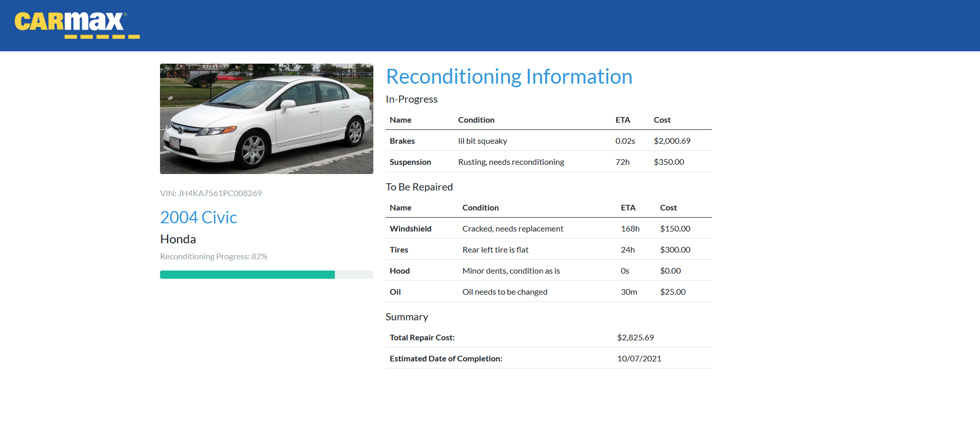Click the Honda make label
The height and width of the screenshot is (423, 980).
178,239
